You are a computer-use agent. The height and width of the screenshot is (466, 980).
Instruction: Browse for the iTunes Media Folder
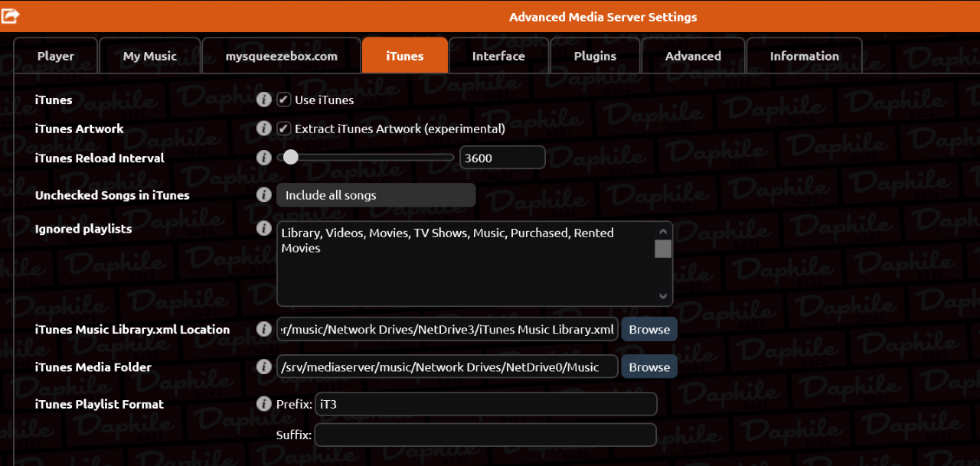649,367
